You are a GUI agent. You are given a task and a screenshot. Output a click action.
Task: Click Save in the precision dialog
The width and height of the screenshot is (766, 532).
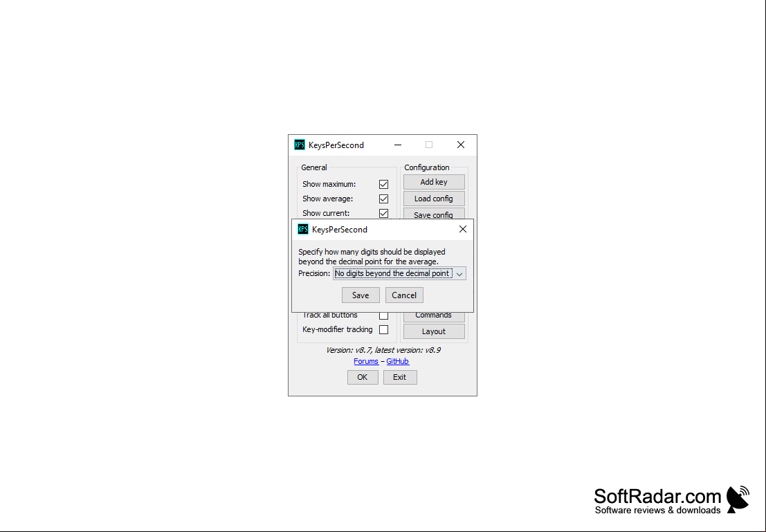tap(361, 295)
